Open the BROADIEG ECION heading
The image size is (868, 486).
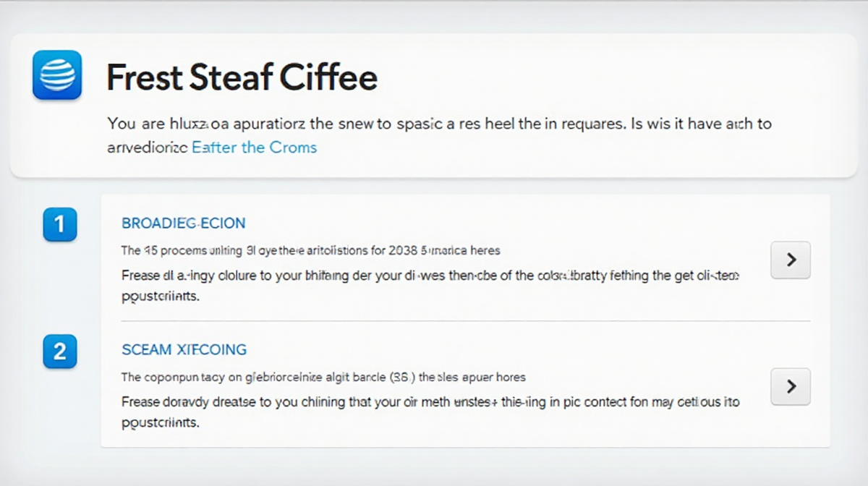click(x=184, y=223)
